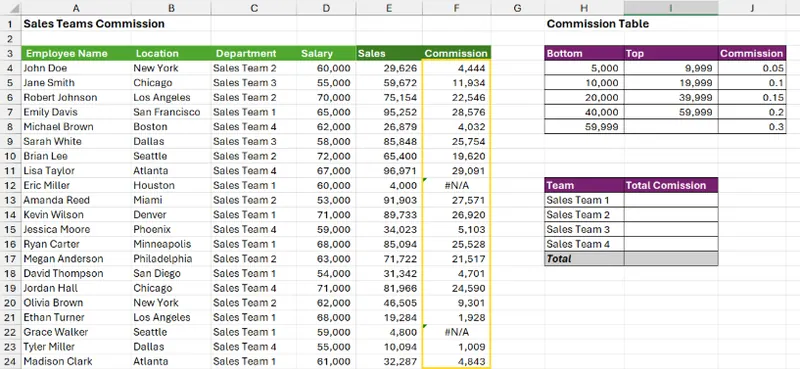The image size is (800, 369).
Task: Select column I header
Action: [x=670, y=8]
